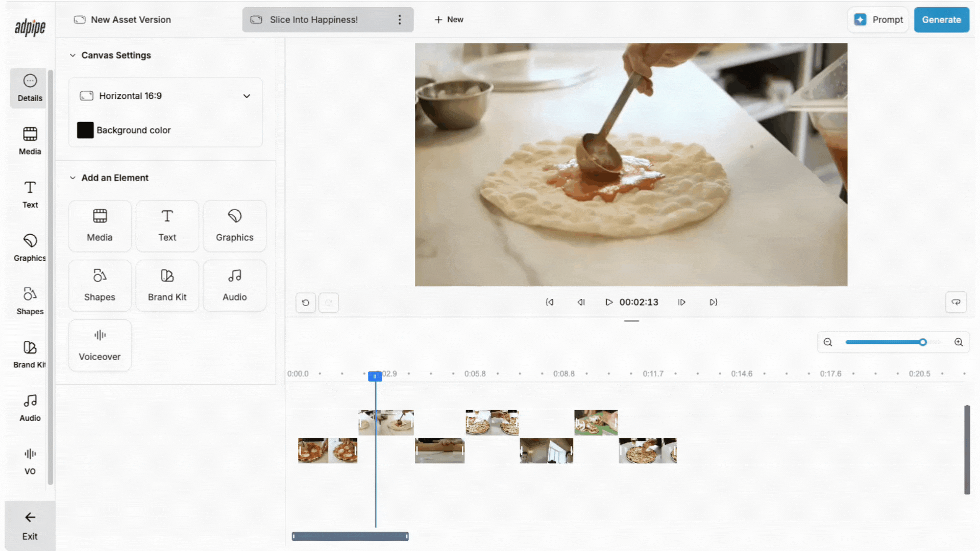Click the Generate button
Image resolution: width=980 pixels, height=551 pixels.
click(941, 19)
